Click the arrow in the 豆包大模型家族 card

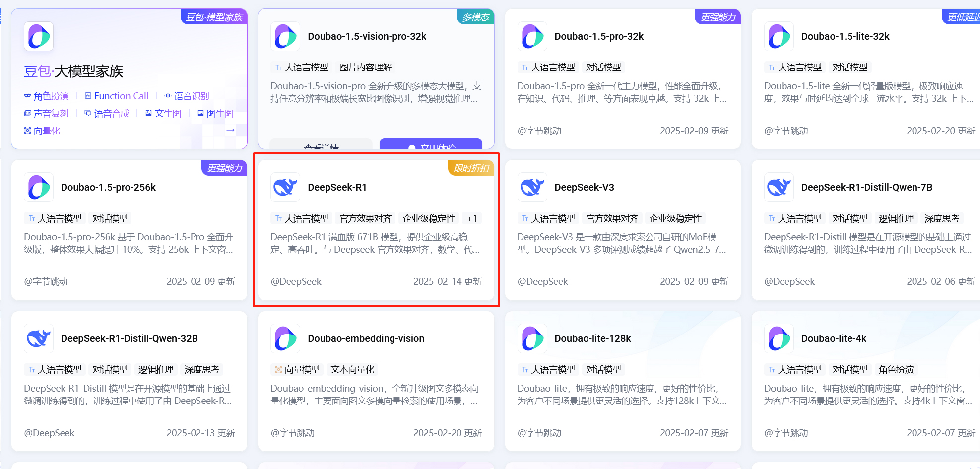pyautogui.click(x=230, y=130)
